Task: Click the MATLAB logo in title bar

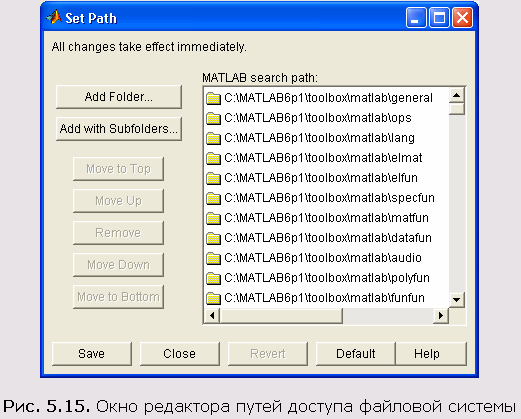Action: (x=54, y=17)
